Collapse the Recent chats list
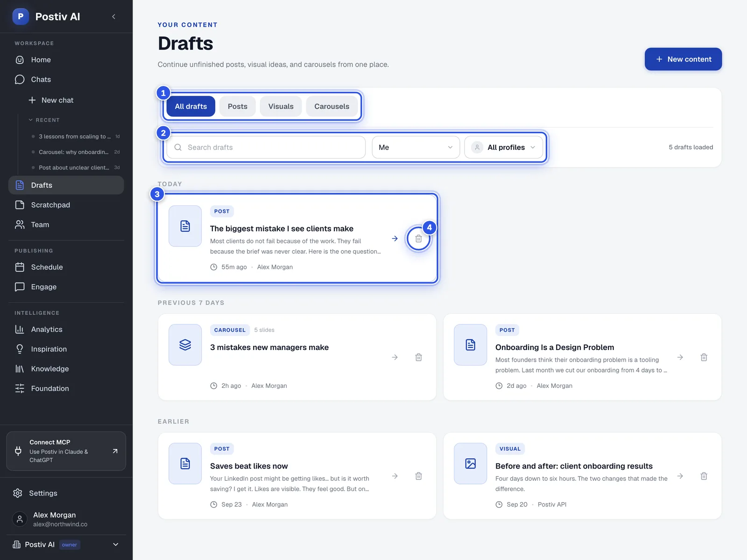 pyautogui.click(x=44, y=120)
